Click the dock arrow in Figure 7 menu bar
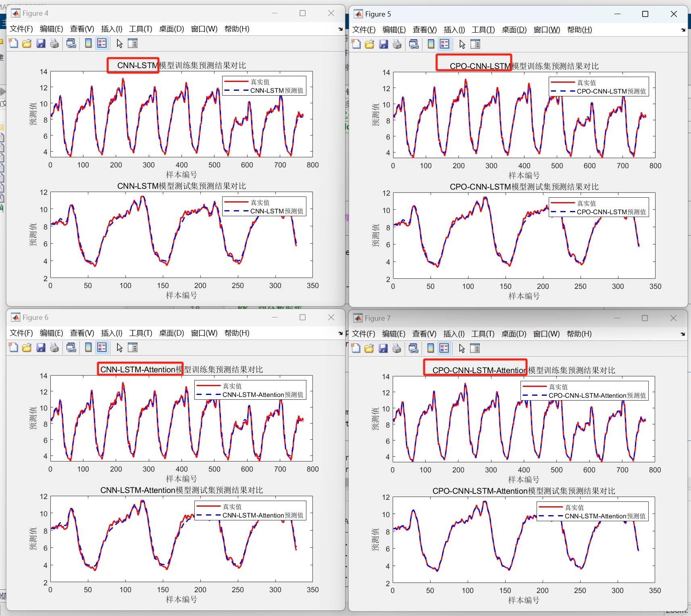 pos(683,334)
